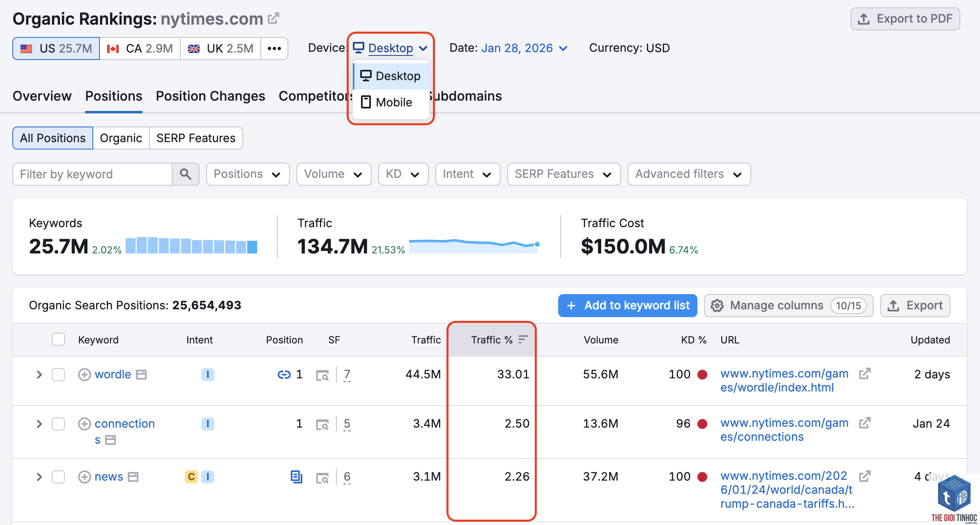The width and height of the screenshot is (980, 525).
Task: Open the SERP Features filter dropdown
Action: pos(564,174)
